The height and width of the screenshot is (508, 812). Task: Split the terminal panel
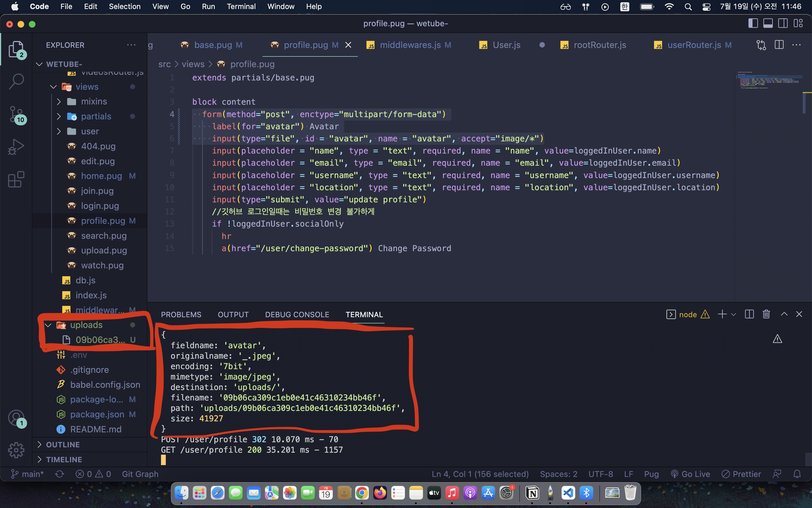(x=749, y=314)
